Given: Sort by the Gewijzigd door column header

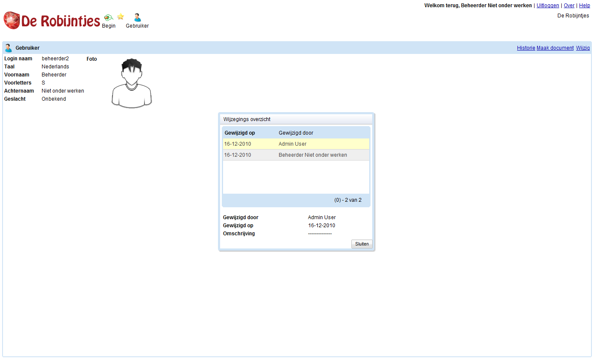Looking at the screenshot, I should click(x=296, y=133).
